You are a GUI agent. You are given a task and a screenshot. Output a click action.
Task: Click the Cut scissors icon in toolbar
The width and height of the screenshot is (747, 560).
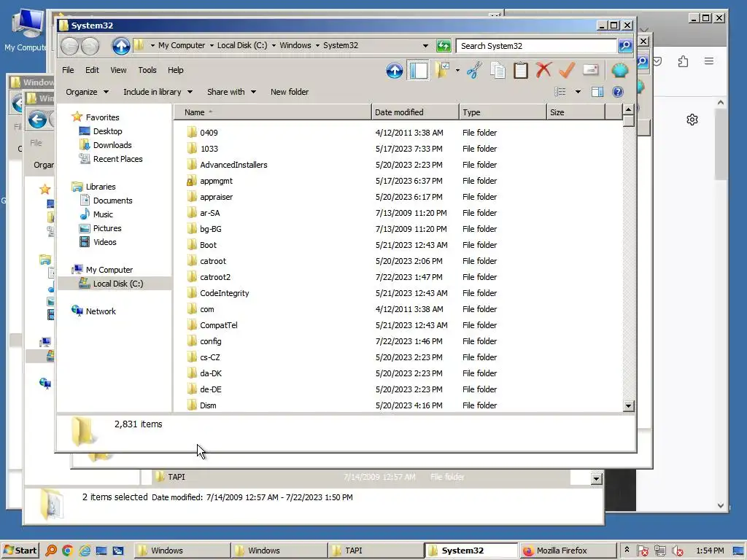coord(474,71)
